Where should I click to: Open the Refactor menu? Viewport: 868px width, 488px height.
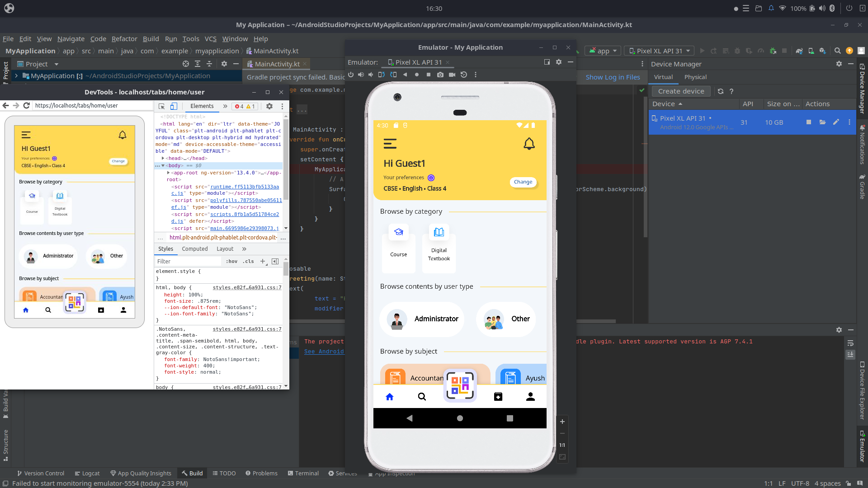click(124, 39)
